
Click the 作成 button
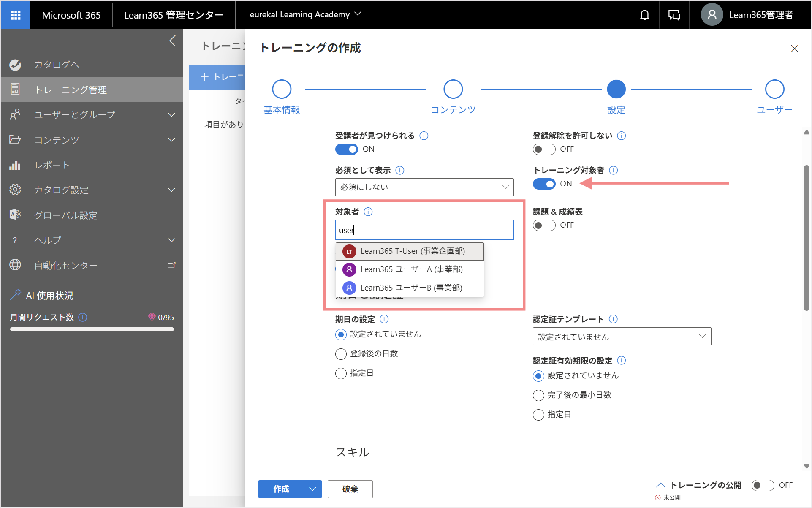[x=281, y=489]
